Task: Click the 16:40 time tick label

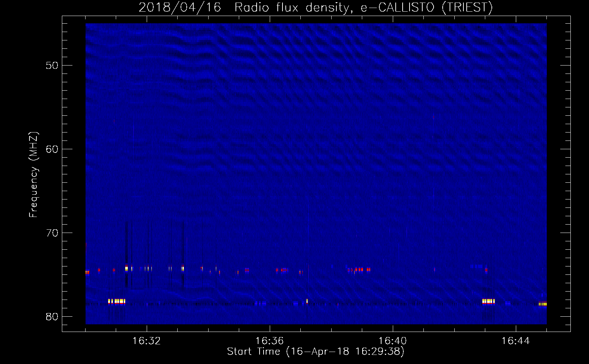Action: (x=392, y=341)
